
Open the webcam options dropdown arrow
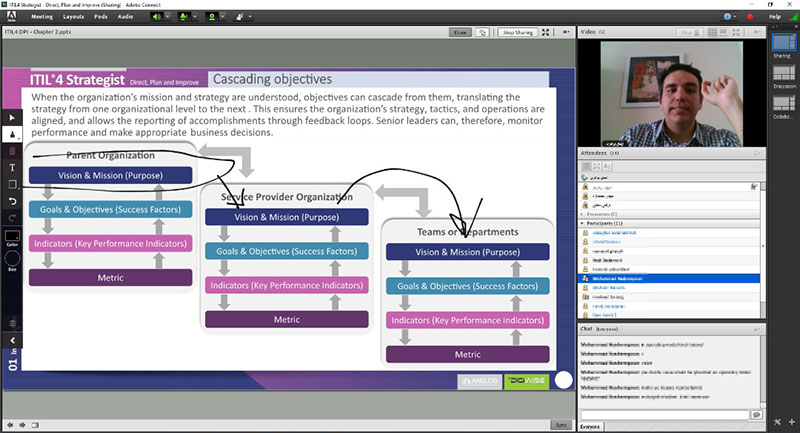click(x=222, y=17)
